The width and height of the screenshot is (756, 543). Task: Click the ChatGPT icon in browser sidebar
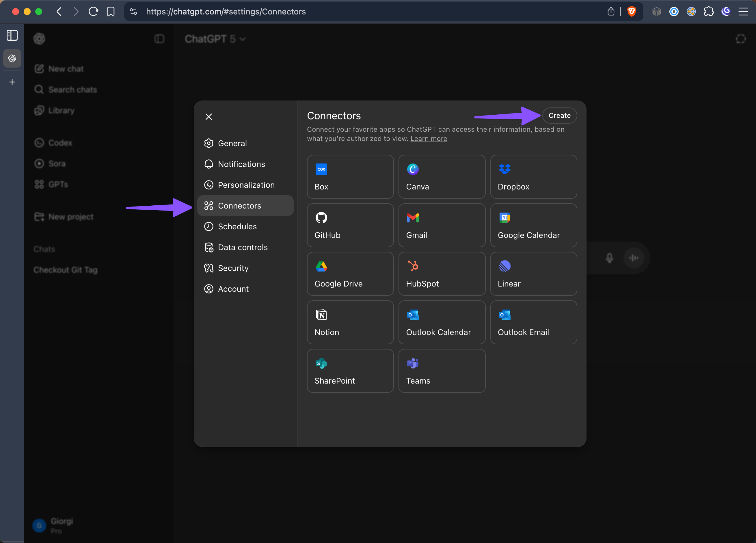12,58
